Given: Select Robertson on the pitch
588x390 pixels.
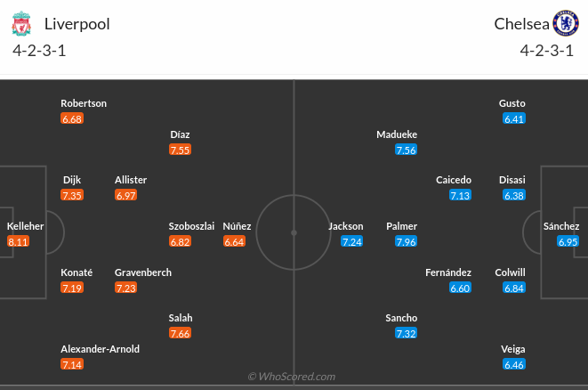Looking at the screenshot, I should pyautogui.click(x=84, y=103).
